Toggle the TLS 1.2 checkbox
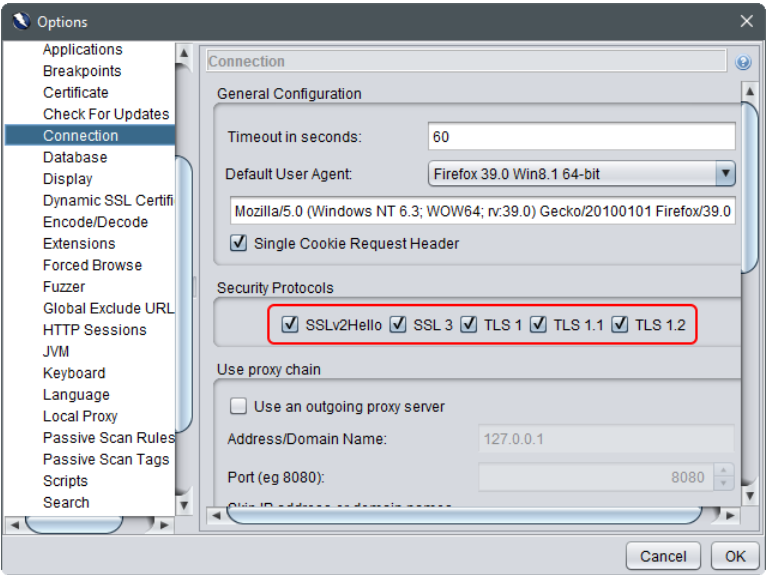This screenshot has width=767, height=577. tap(620, 325)
